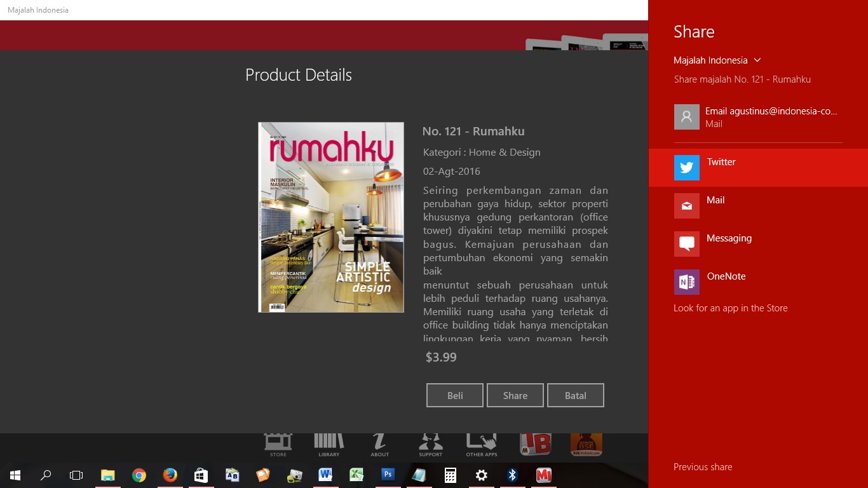Click the taskbar Search magnifier
868x488 pixels.
(46, 475)
